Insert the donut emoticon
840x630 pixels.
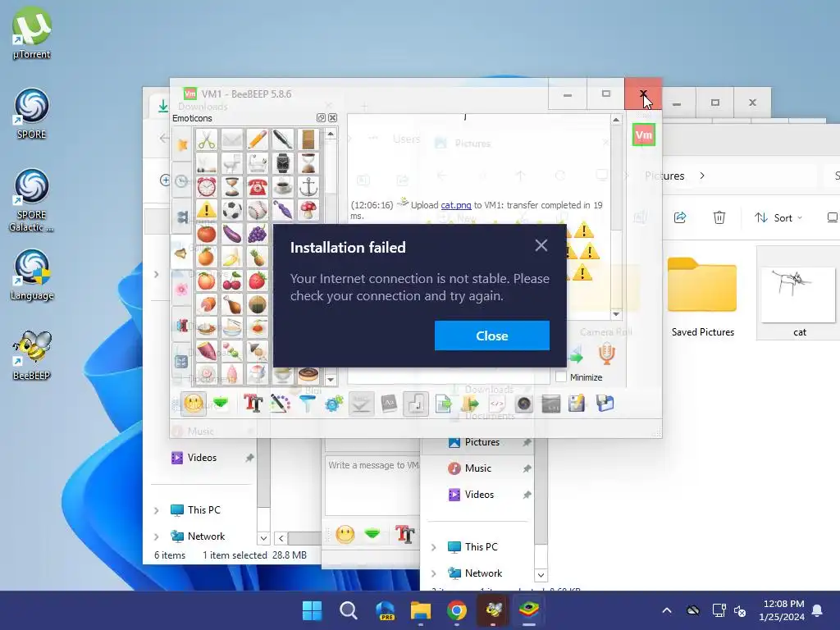(x=308, y=374)
